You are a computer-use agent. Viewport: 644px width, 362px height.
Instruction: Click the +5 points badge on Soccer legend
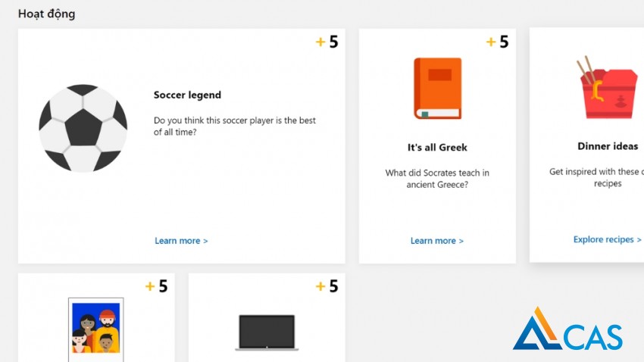coord(327,42)
